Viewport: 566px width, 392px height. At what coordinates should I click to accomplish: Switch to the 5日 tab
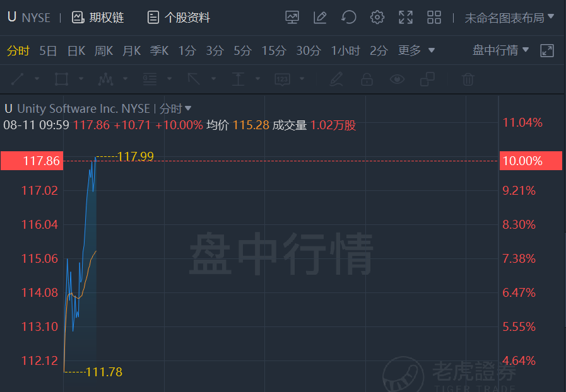(x=48, y=50)
